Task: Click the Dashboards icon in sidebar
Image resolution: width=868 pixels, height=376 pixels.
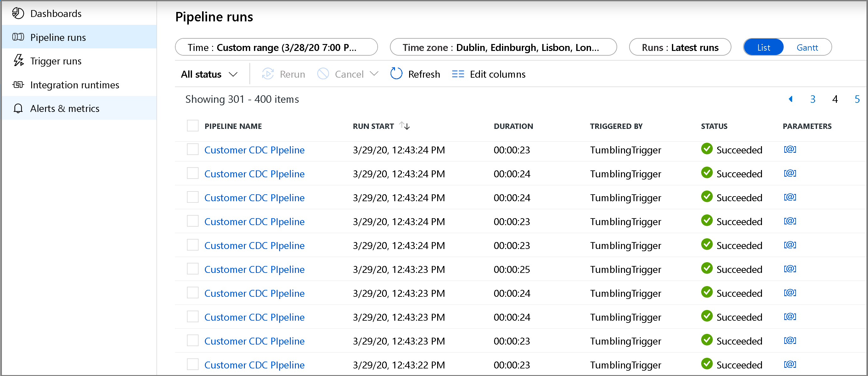Action: [18, 13]
